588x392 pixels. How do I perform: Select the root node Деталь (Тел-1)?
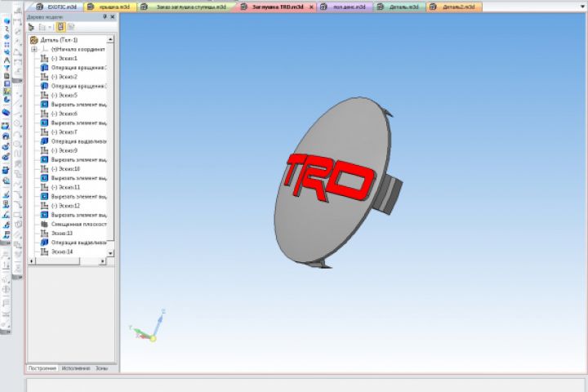coord(55,40)
